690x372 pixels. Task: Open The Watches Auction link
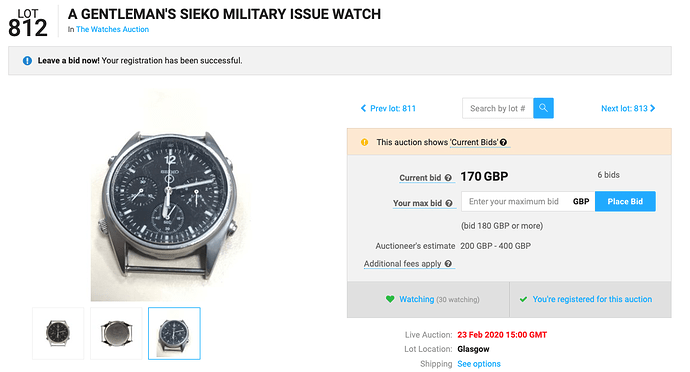(112, 29)
